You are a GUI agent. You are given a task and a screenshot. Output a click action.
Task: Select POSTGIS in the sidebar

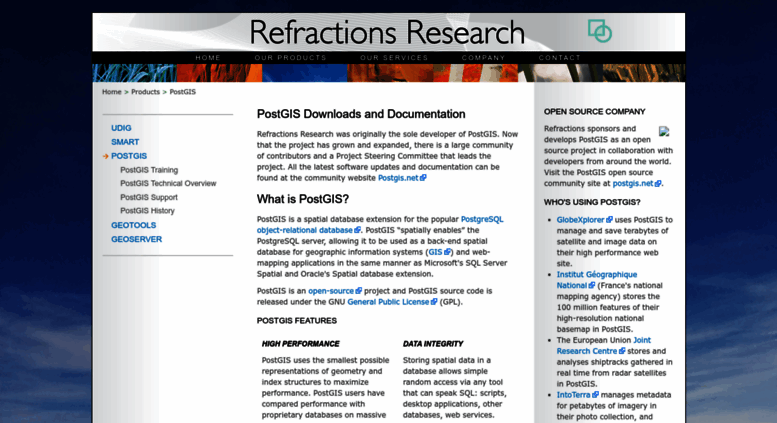(x=129, y=156)
